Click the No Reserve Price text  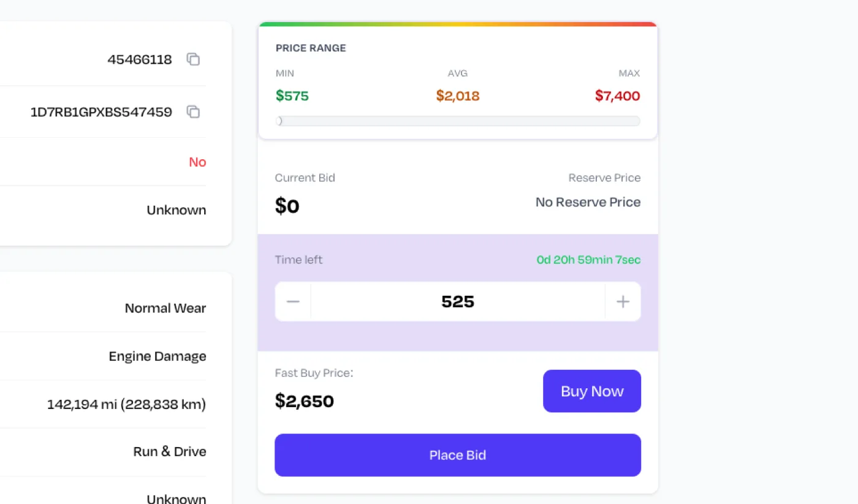click(588, 202)
